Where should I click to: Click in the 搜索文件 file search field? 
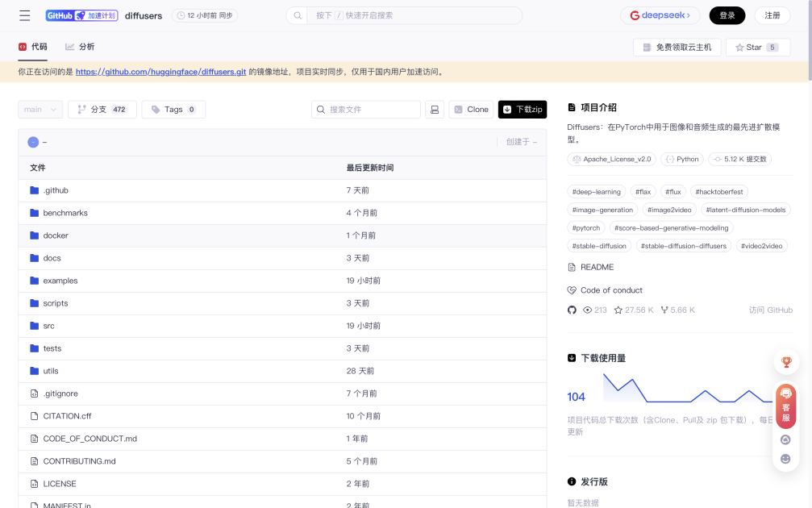367,110
